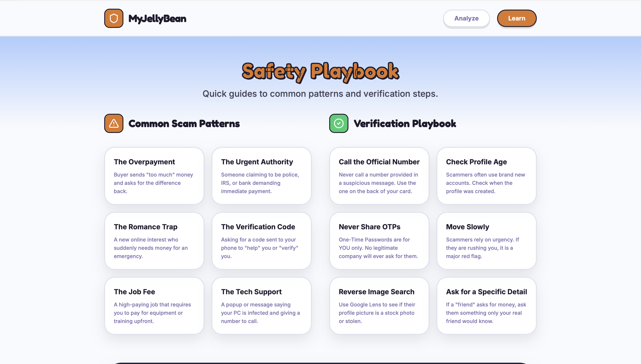Open The Romance Trap card

pyautogui.click(x=154, y=240)
